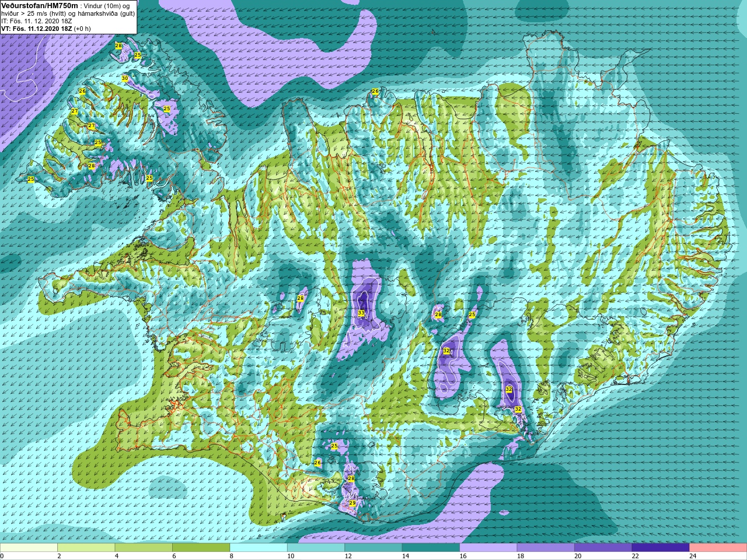Click the 0–2 m/s pale yellow legend swatch
Viewport: 747px width, 560px height.
point(29,548)
